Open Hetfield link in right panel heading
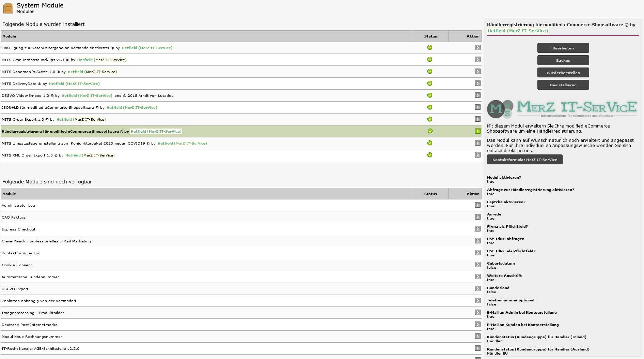 (518, 31)
